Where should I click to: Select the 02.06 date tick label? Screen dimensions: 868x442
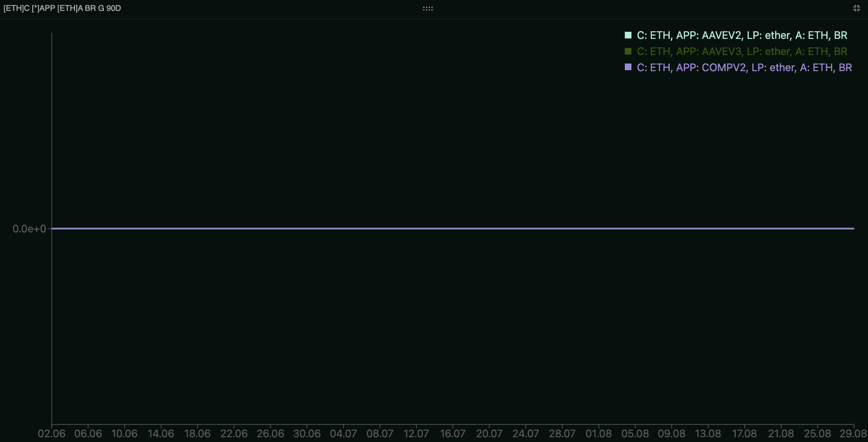[52, 433]
